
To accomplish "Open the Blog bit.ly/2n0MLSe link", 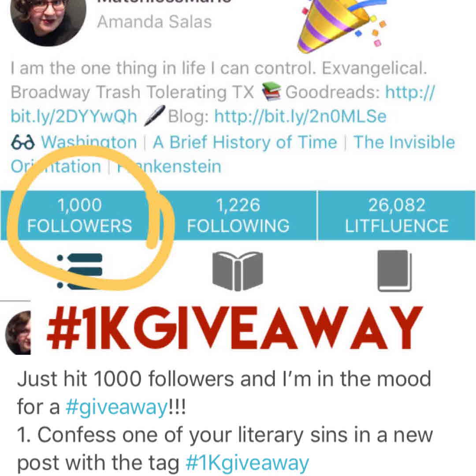I will (301, 116).
